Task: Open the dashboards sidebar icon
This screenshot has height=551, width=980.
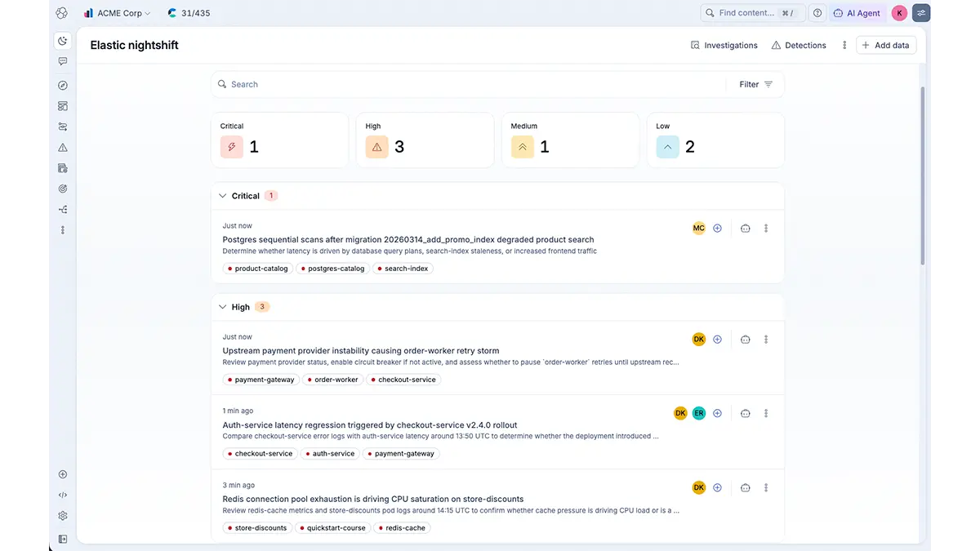Action: (63, 106)
